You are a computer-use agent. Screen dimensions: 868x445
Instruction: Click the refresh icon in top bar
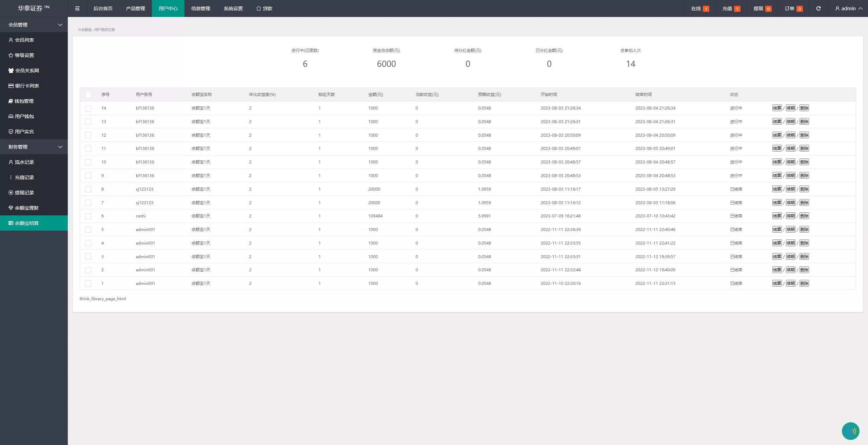[818, 8]
